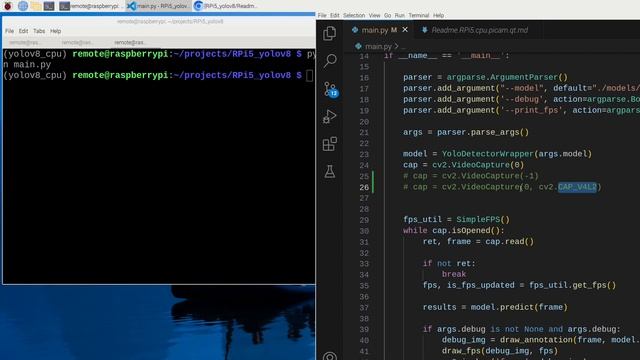Viewport: 640px width, 360px height.
Task: Open the Search view in VS Code
Action: 330,61
